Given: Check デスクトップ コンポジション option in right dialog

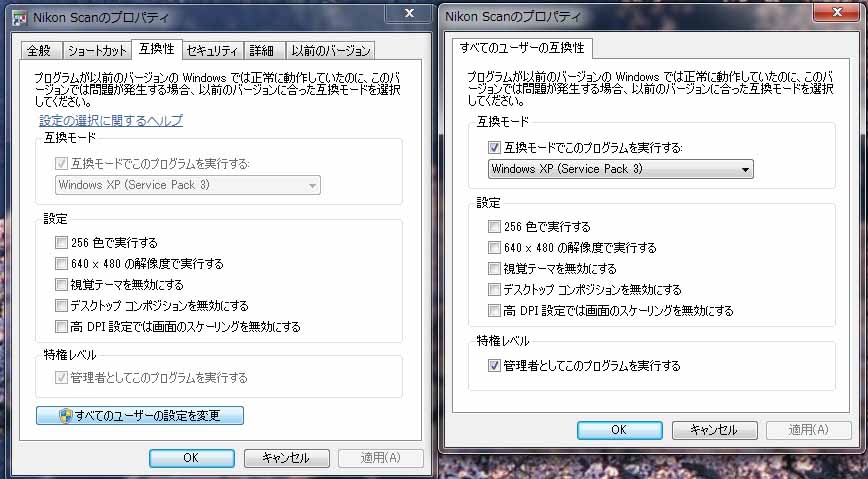Looking at the screenshot, I should 494,290.
